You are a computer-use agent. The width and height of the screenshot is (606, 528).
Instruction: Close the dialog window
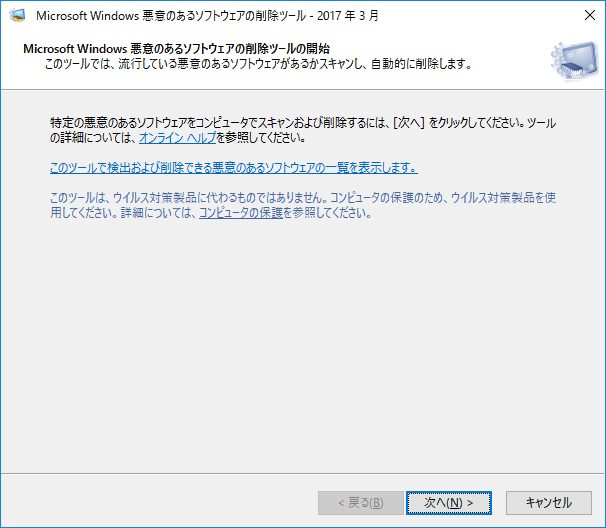tap(590, 15)
